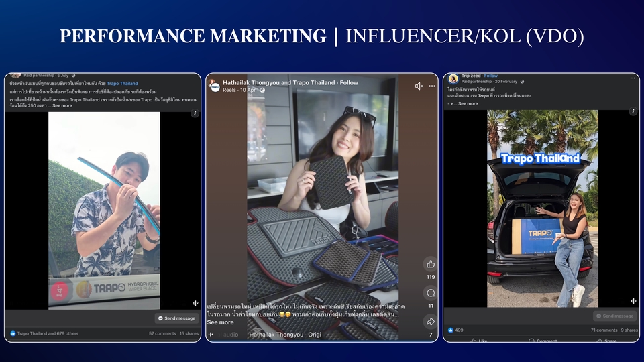Click the reel comment count 11

coord(431,306)
